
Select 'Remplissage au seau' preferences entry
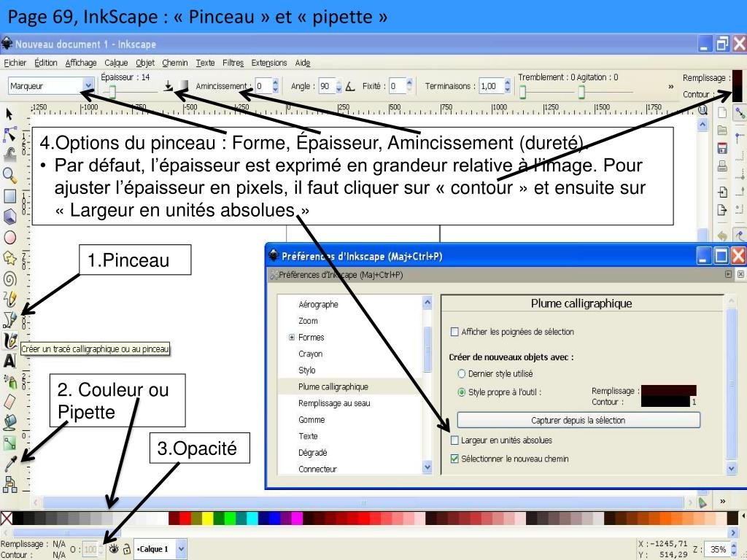pyautogui.click(x=334, y=403)
